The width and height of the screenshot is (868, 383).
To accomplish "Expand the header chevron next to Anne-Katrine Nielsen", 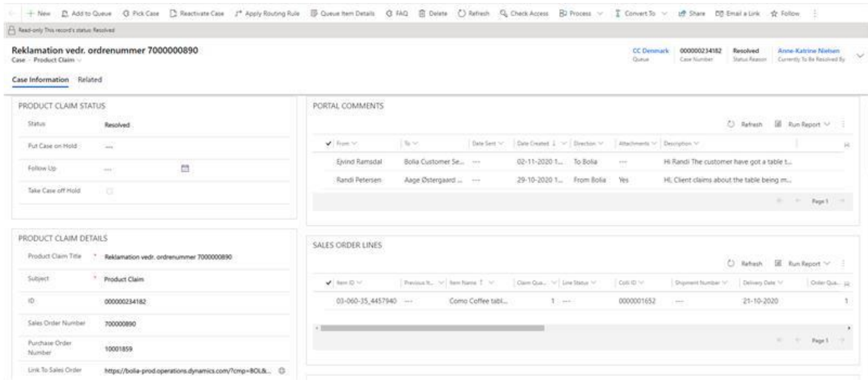I will click(x=859, y=56).
